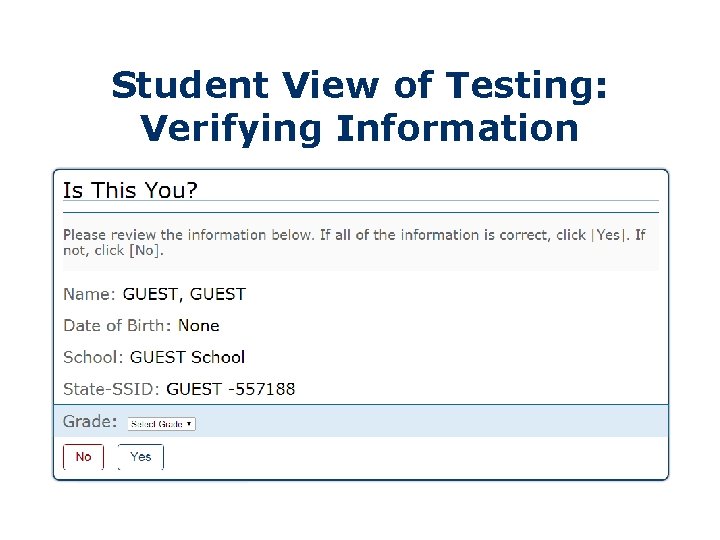Viewport: 720px width, 540px height.
Task: Click the Grade label text
Action: tap(90, 422)
